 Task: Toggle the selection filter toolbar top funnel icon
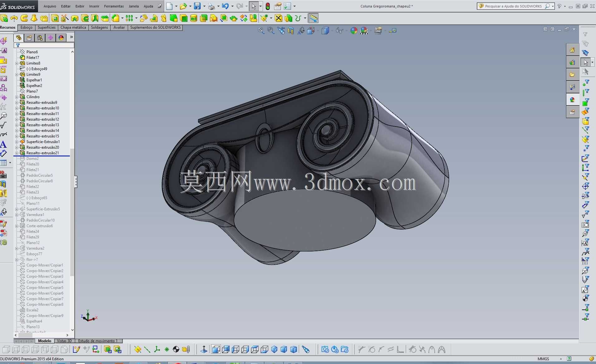pos(585,34)
